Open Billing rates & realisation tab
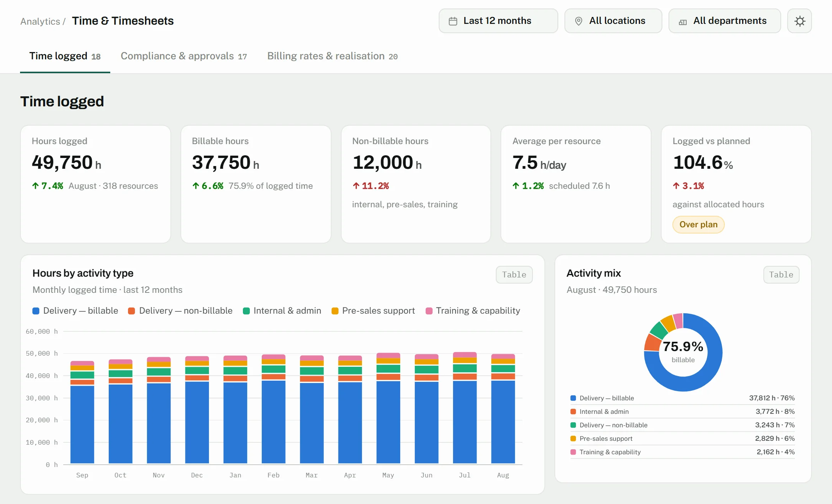The width and height of the screenshot is (832, 504). tap(332, 56)
